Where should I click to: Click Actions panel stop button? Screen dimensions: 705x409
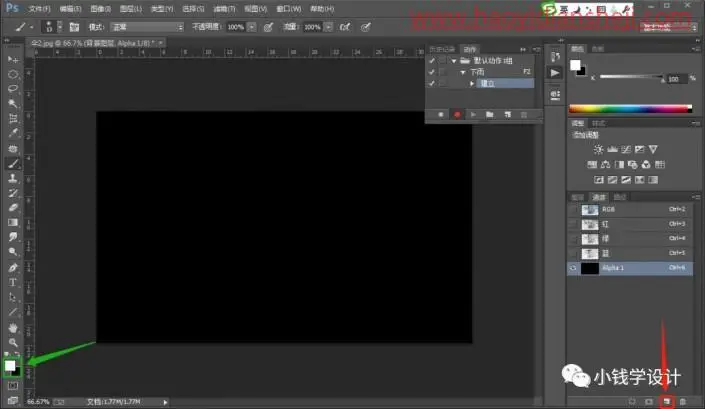(x=441, y=115)
